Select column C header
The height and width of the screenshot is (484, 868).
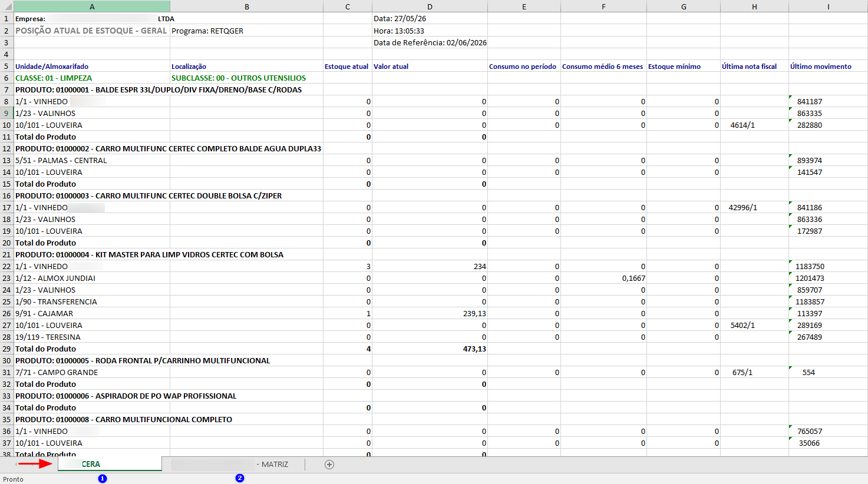point(348,6)
